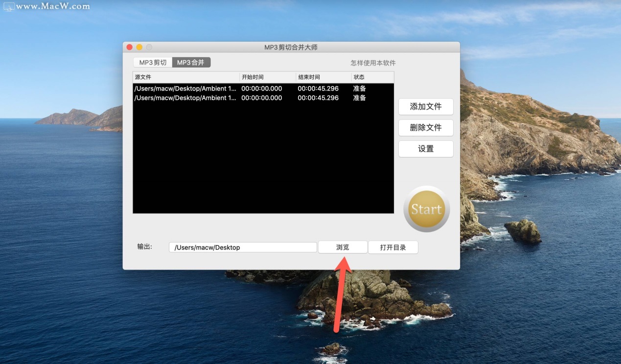Focus the 输出 path input field
The width and height of the screenshot is (621, 364).
coord(243,248)
